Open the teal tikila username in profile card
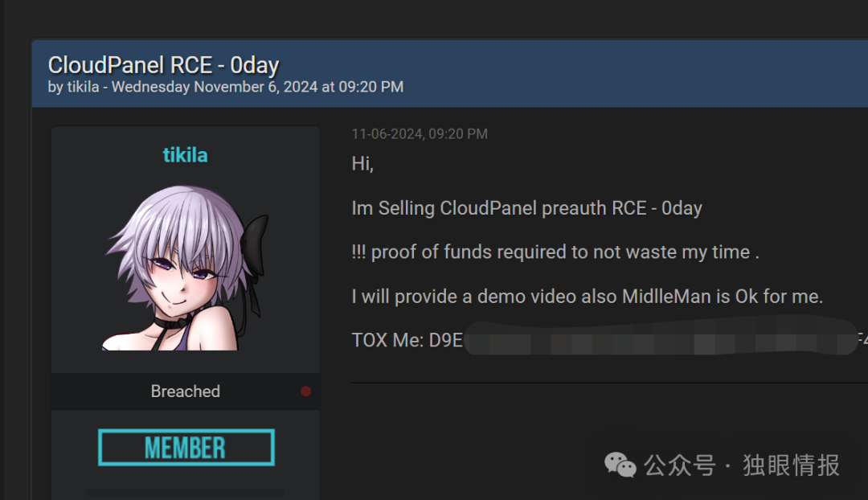The width and height of the screenshot is (868, 500). 185,155
